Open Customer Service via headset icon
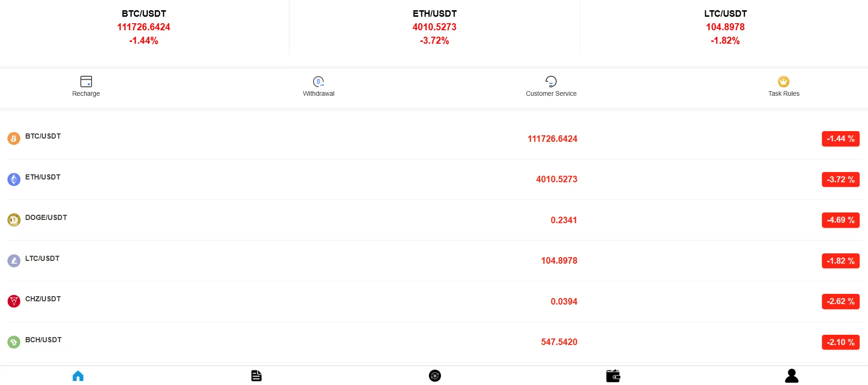The height and width of the screenshot is (385, 868). click(551, 81)
